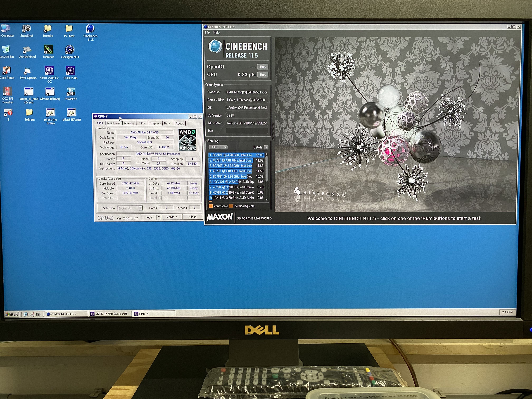532x399 pixels.
Task: Select ranking row 3 8C/16T @ 3.33 GHz
Action: 236,166
